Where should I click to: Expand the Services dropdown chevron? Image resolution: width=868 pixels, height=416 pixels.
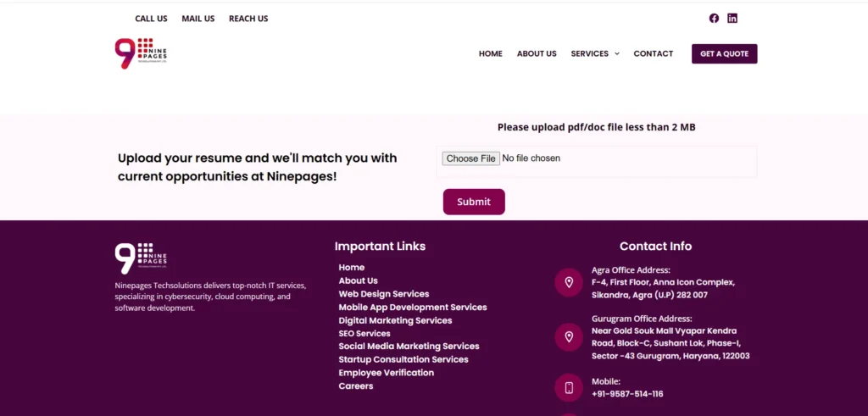617,53
